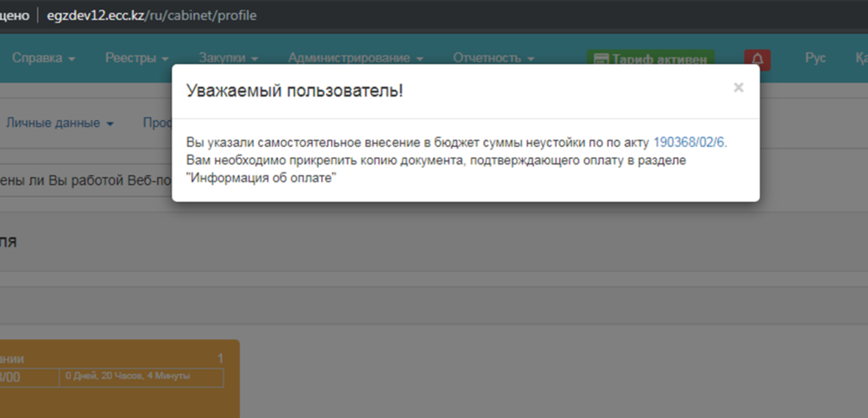Click the date cell in the orange panel
This screenshot has width=868, height=418.
(26, 377)
